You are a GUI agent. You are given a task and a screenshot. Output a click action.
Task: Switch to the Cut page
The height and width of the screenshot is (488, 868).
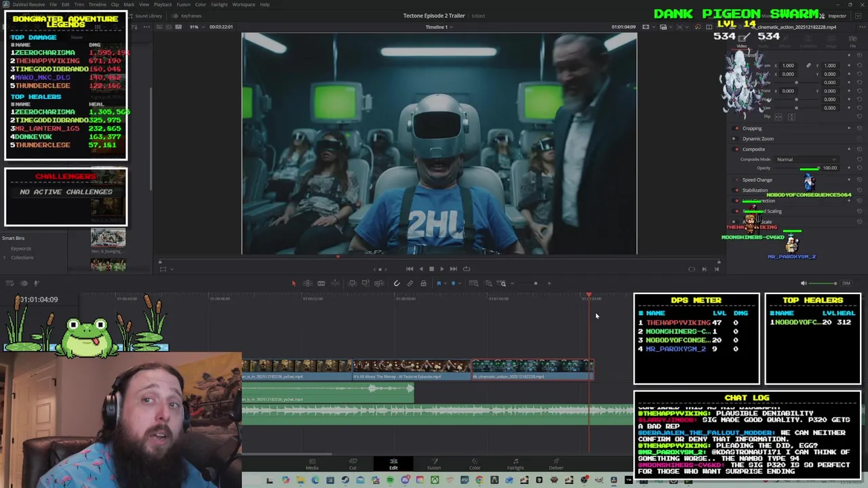pyautogui.click(x=353, y=464)
